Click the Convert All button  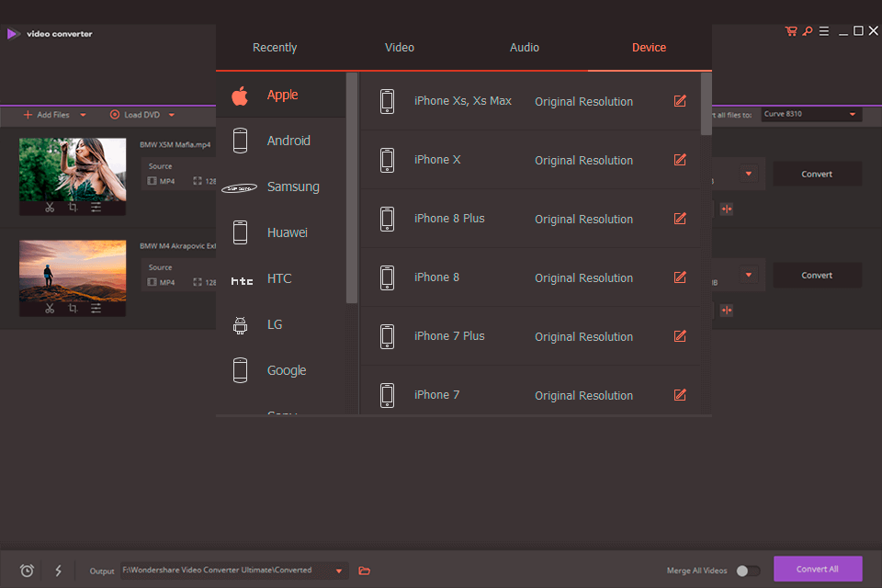[818, 569]
